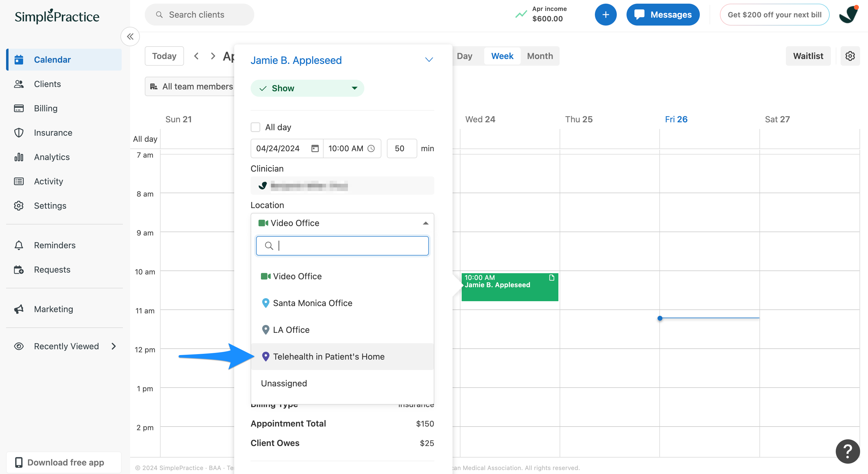868x474 pixels.
Task: Expand Recently Viewed arrow
Action: tap(113, 346)
